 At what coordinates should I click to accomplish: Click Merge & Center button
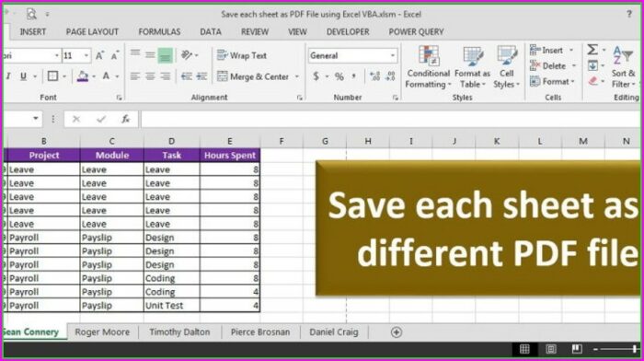[253, 76]
